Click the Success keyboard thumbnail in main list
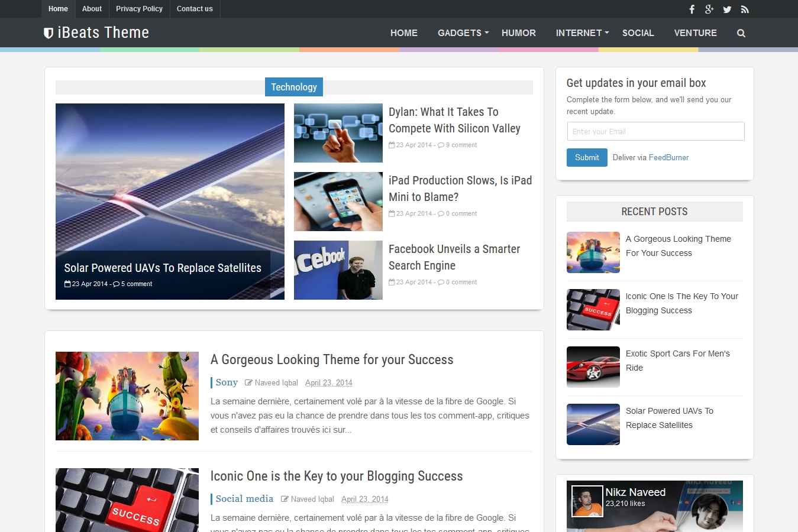798x532 pixels. pyautogui.click(x=127, y=500)
